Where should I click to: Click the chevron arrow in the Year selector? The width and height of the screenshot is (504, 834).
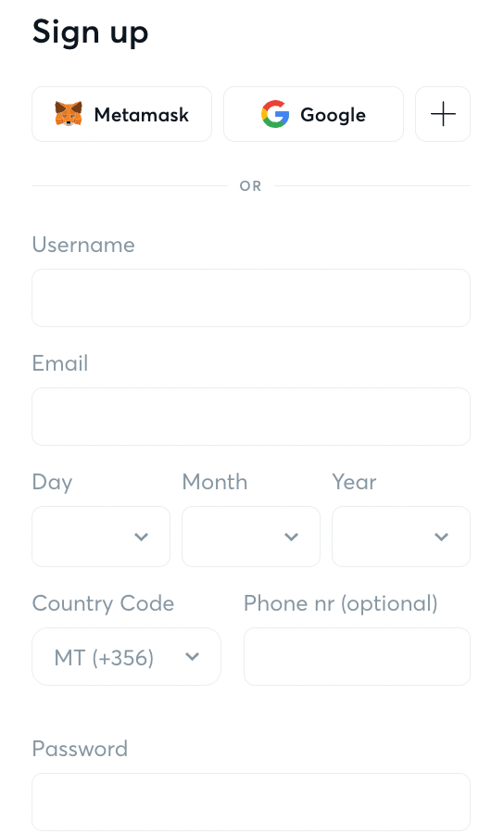coord(441,537)
